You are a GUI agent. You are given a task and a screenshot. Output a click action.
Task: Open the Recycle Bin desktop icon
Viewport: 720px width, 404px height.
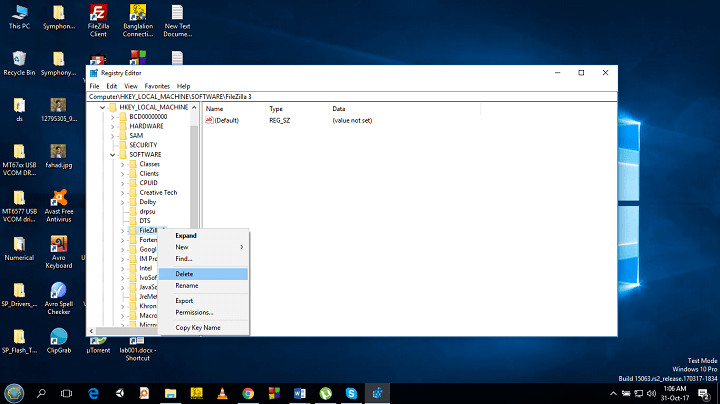point(19,59)
